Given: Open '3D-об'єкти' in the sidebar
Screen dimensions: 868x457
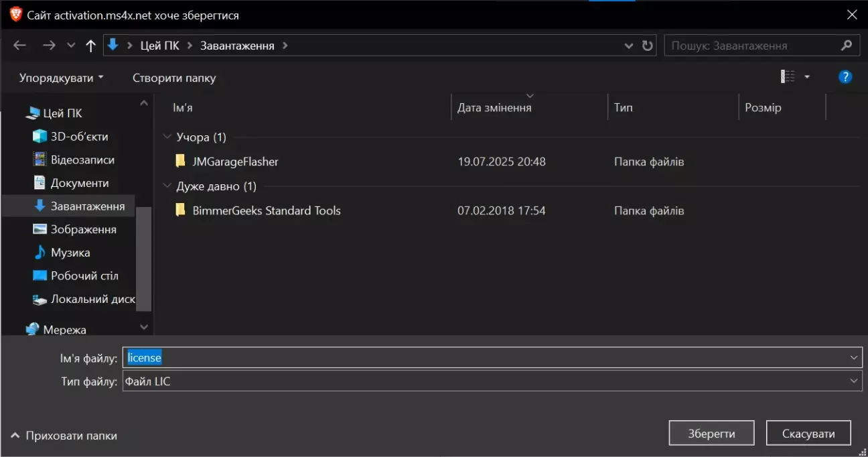Looking at the screenshot, I should 79,137.
